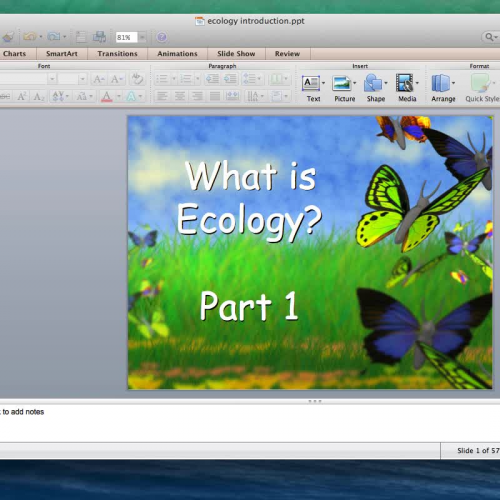
Task: Click the new slide layout toolbar icon
Action: click(x=80, y=37)
